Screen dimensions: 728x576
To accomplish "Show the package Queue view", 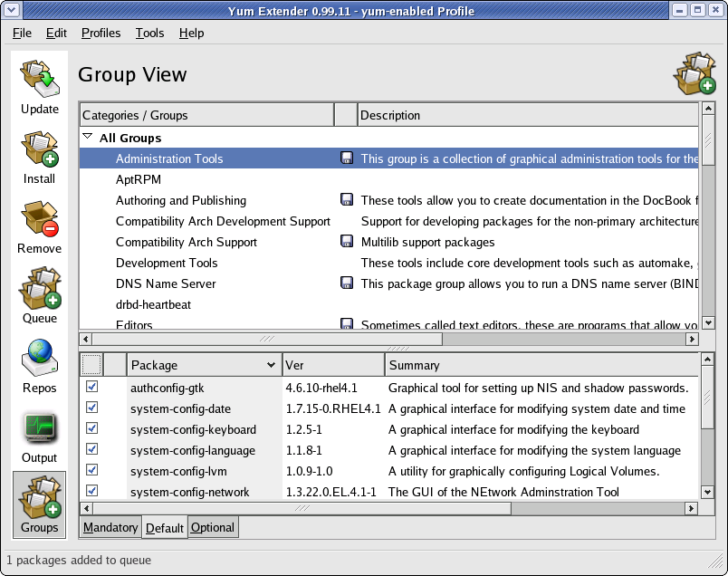I will coord(40,295).
